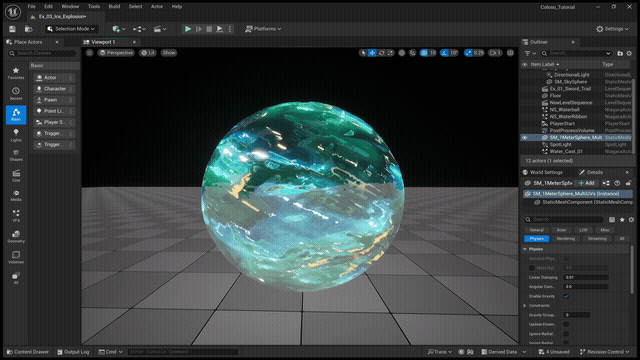Open the VFX category in Place Actors
Image resolution: width=640 pixels, height=360 pixels.
[16, 216]
